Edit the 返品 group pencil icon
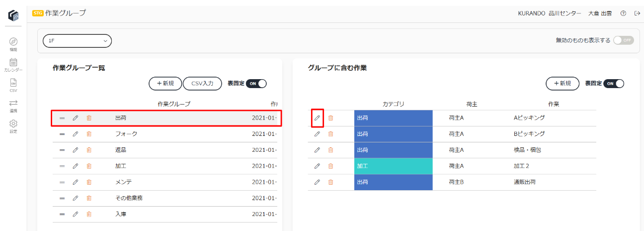The height and width of the screenshot is (231, 644). click(x=76, y=150)
